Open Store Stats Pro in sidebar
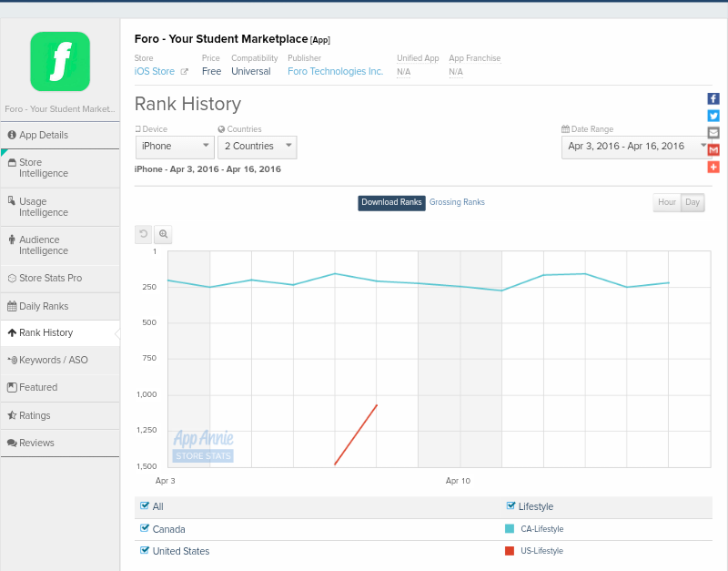This screenshot has height=571, width=728. pos(60,279)
